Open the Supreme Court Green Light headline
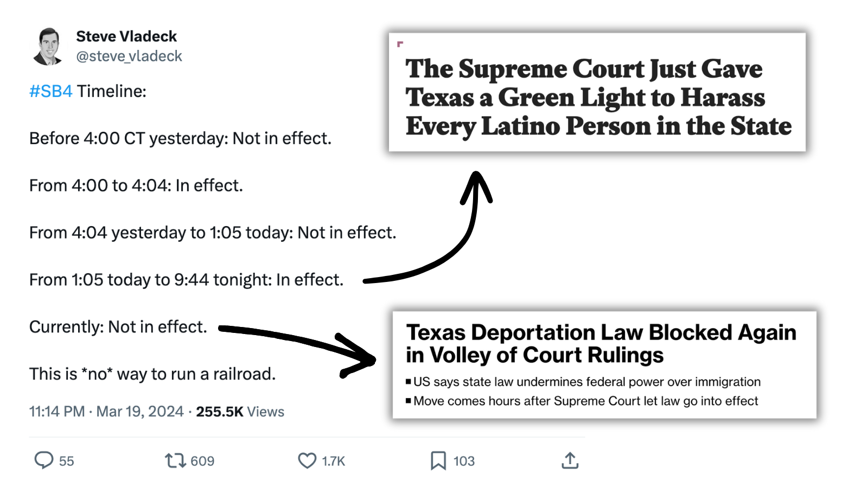868x488 pixels. point(598,98)
